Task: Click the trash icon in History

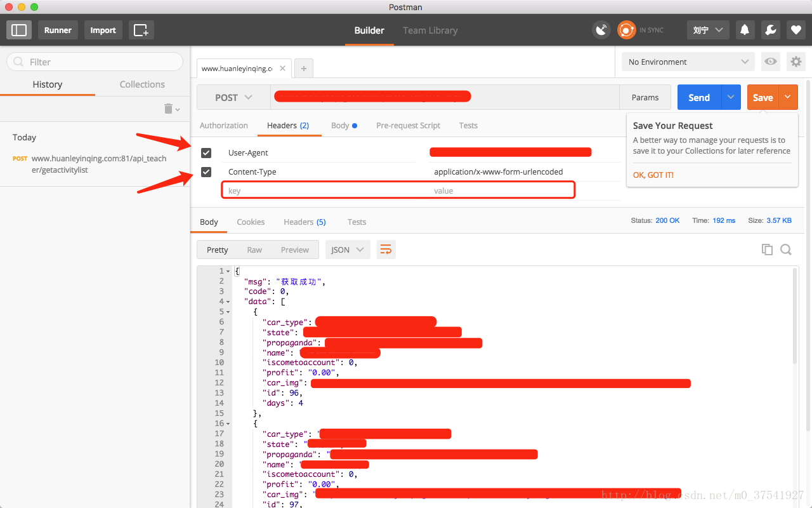Action: click(169, 109)
